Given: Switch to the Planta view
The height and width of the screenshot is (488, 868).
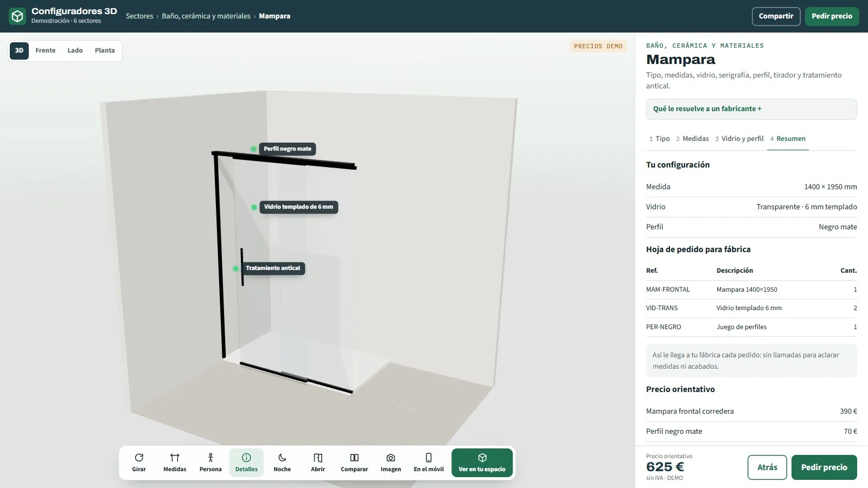Looking at the screenshot, I should tap(105, 50).
